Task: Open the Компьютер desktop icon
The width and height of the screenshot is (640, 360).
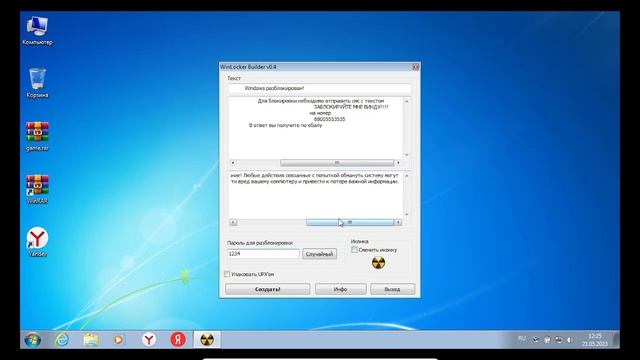Action: pos(37,31)
